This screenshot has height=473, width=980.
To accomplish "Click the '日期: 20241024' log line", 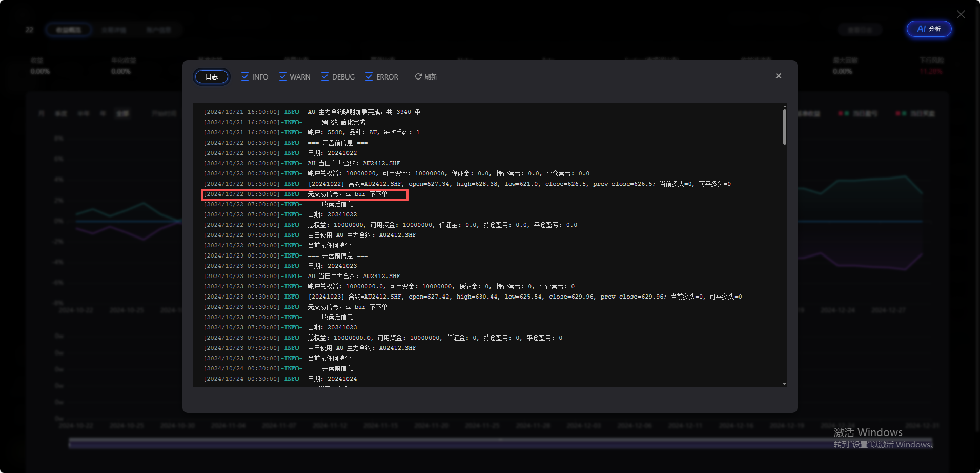I will tap(280, 379).
